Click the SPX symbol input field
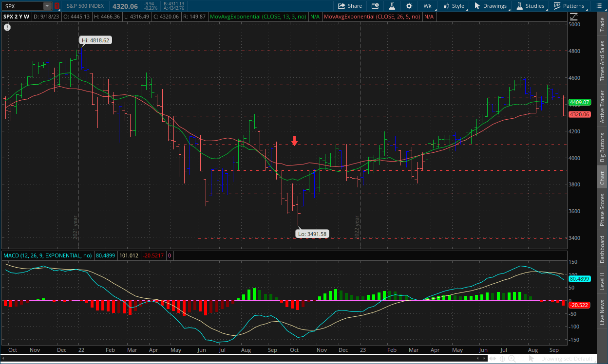Screen dimensions: 608x364 point(22,6)
